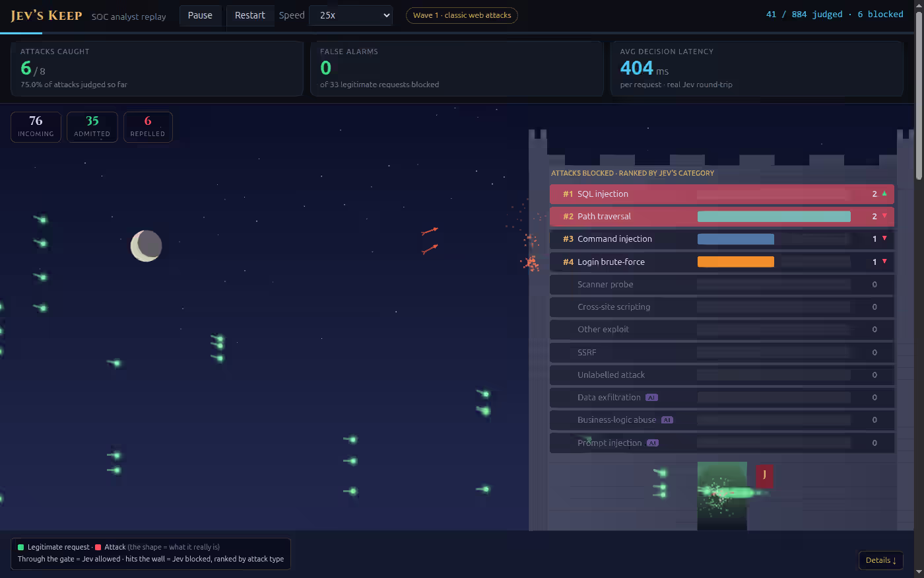Select the #1 SQL injection row
This screenshot has height=578, width=924.
click(722, 194)
